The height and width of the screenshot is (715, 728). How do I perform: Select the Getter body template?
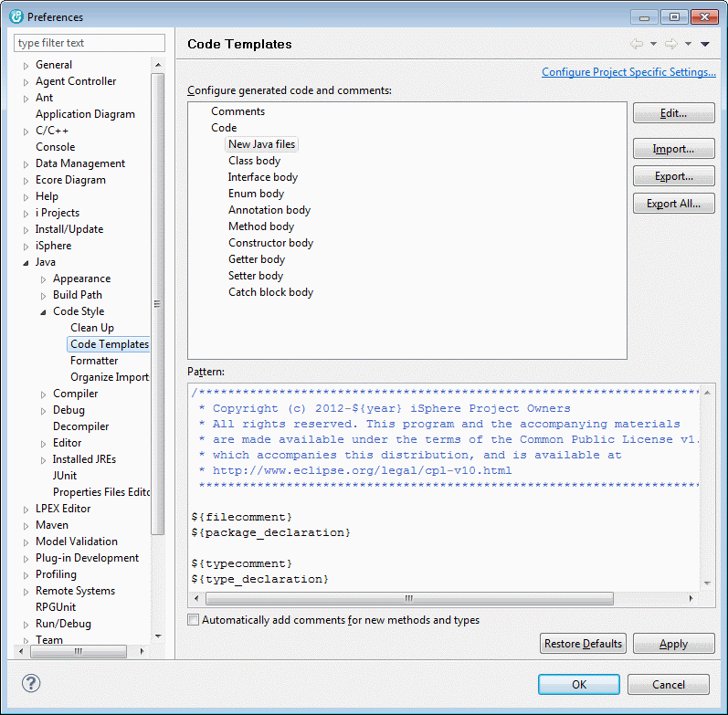coord(257,259)
